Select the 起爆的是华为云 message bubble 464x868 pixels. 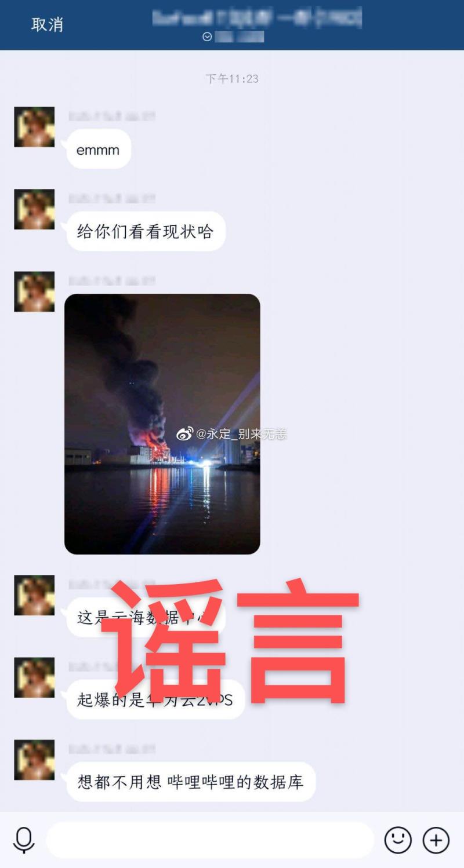coord(155,699)
